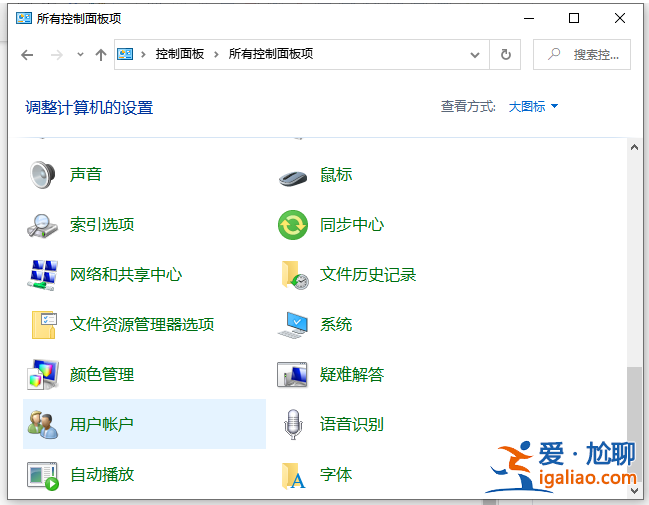The width and height of the screenshot is (649, 505).
Task: Open the 字体 folder icon
Action: click(x=293, y=476)
